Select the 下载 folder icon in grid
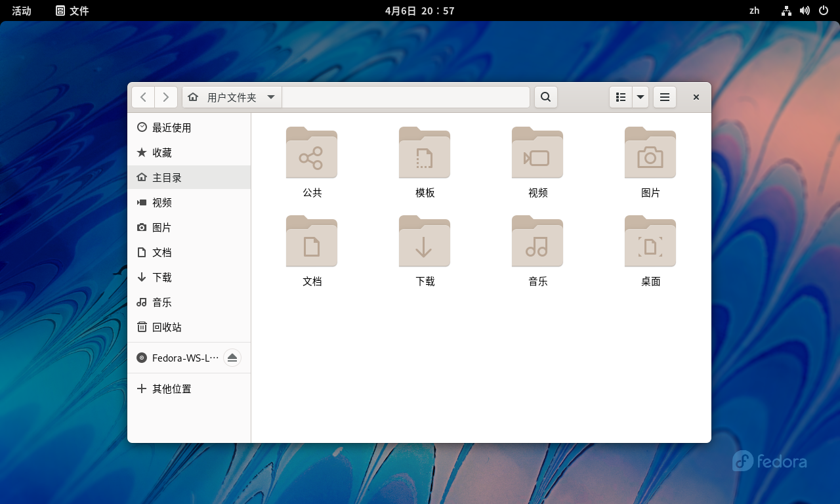The image size is (840, 504). point(425,241)
